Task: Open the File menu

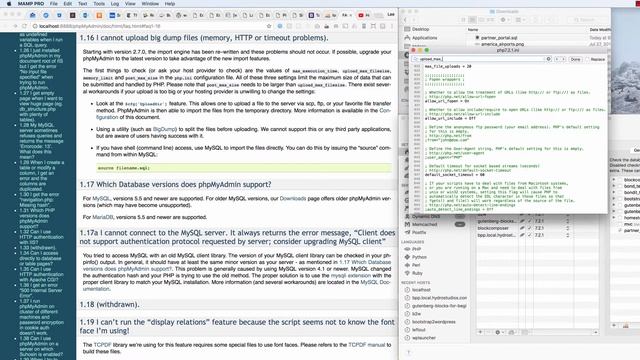Action: [54, 4]
